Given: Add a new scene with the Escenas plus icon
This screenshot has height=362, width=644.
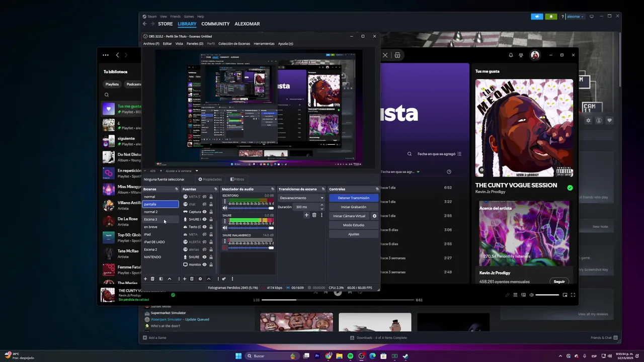Looking at the screenshot, I should click(x=145, y=279).
